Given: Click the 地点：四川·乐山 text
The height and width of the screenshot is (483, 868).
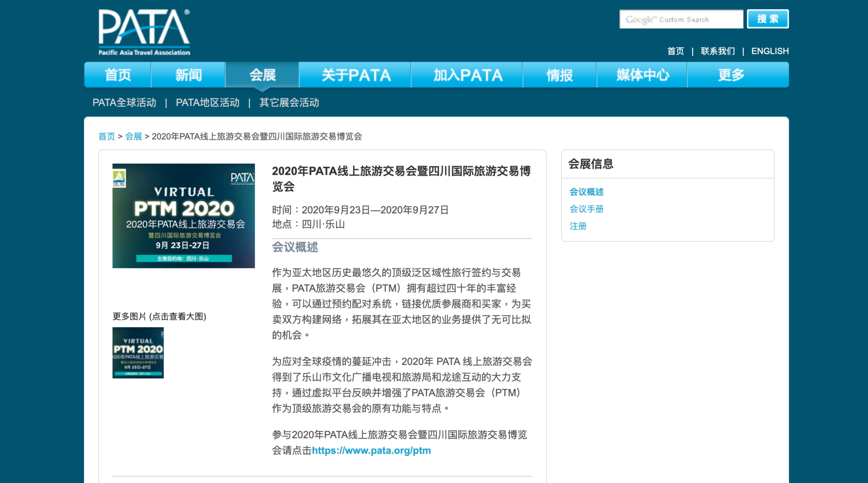Looking at the screenshot, I should (x=308, y=225).
